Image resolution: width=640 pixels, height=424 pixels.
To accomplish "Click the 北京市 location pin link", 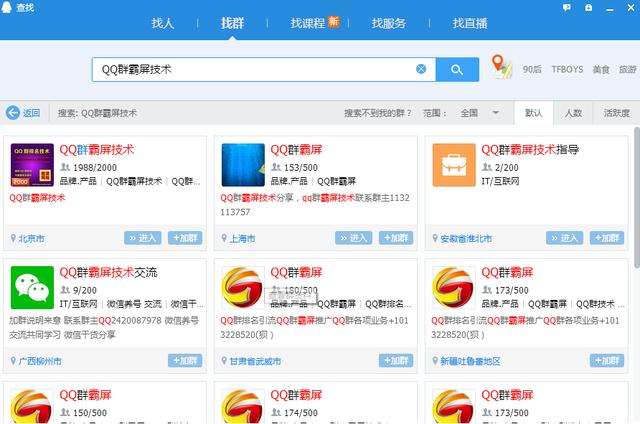I will point(28,238).
